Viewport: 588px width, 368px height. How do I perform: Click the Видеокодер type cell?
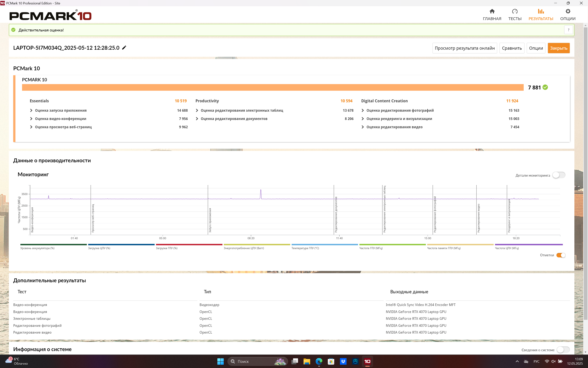coord(209,305)
